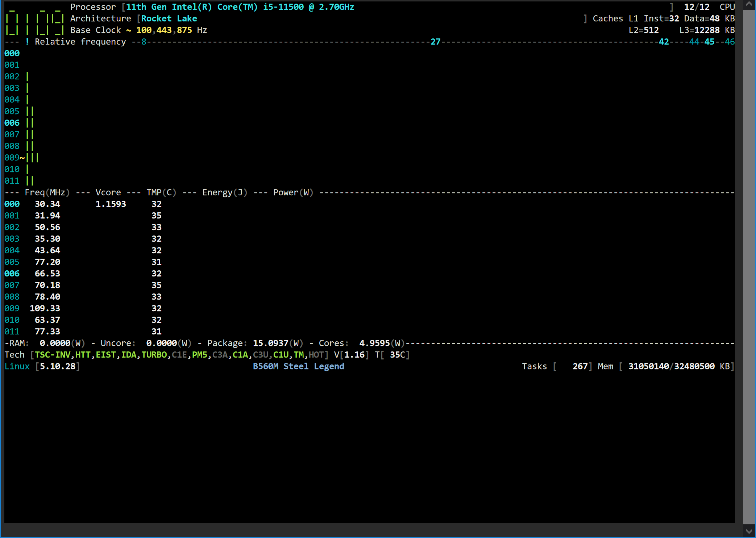Click the 'C3A' tech flag

coord(220,355)
